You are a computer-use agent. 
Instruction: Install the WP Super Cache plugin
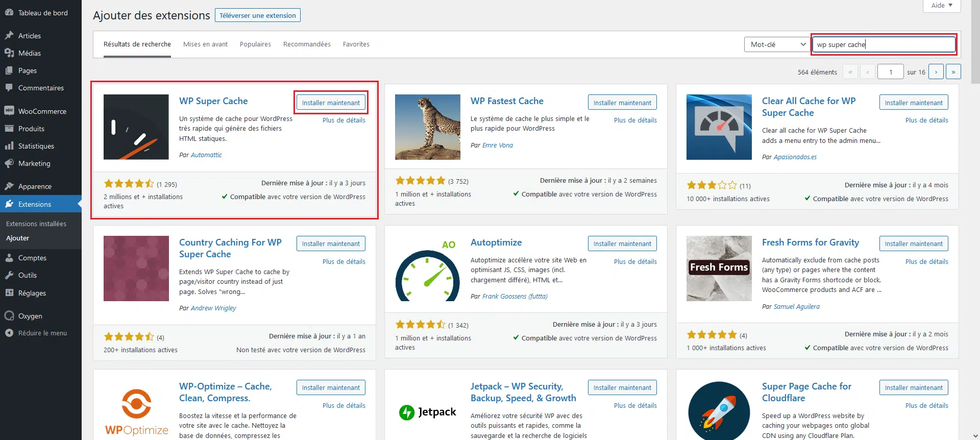pyautogui.click(x=331, y=103)
